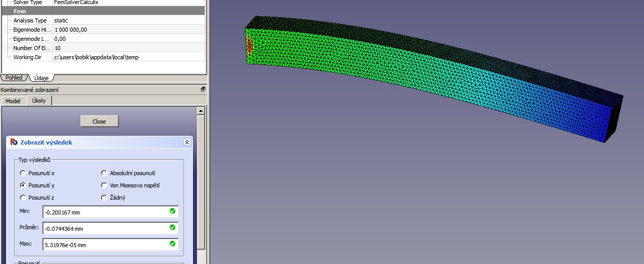The image size is (644, 264).
Task: Click the FEM icon beside Zobrazit výsledek
Action: click(14, 142)
